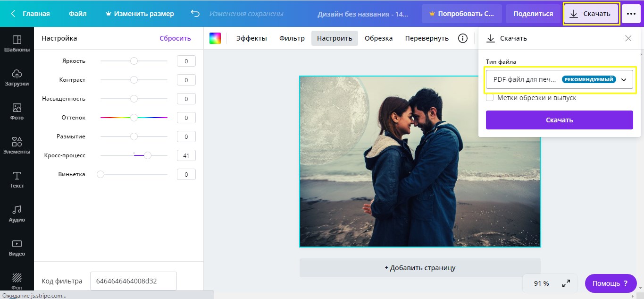Click the undo arrow icon

tap(195, 14)
